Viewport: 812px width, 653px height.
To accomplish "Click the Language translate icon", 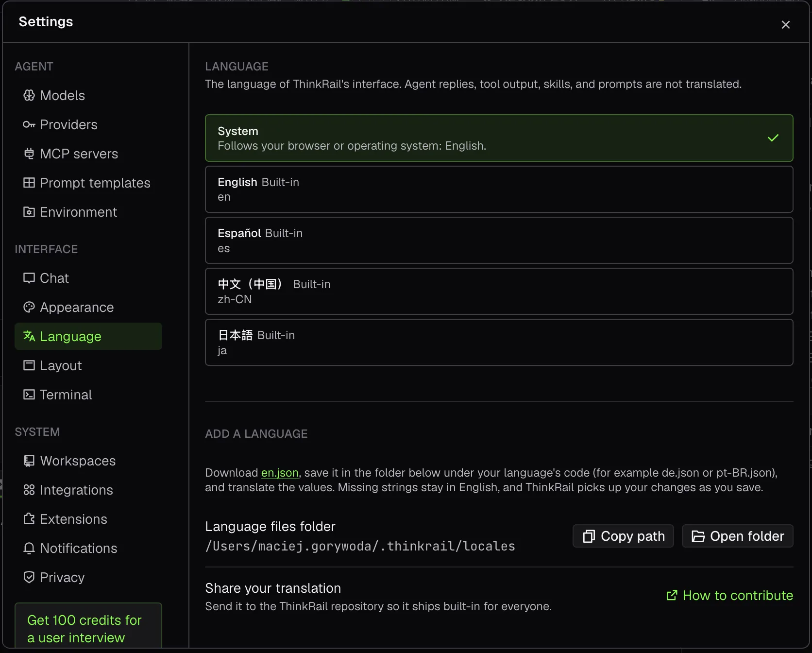I will [x=29, y=336].
